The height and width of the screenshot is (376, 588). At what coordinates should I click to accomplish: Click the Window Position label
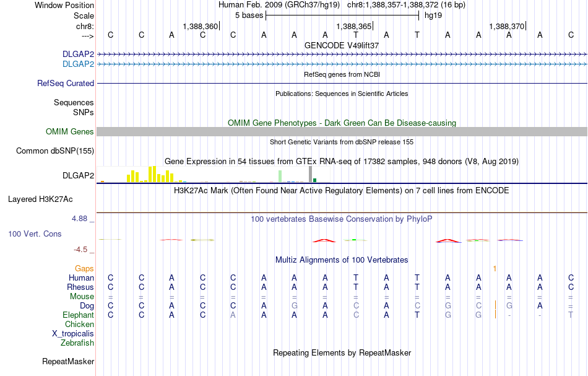[x=64, y=5]
